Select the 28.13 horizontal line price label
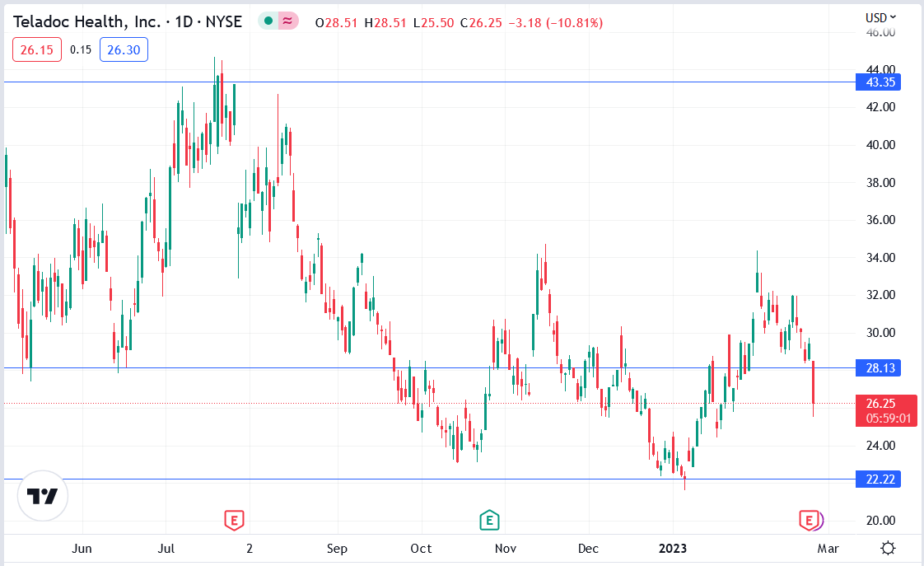Screen dimensions: 924x566 click(878, 368)
